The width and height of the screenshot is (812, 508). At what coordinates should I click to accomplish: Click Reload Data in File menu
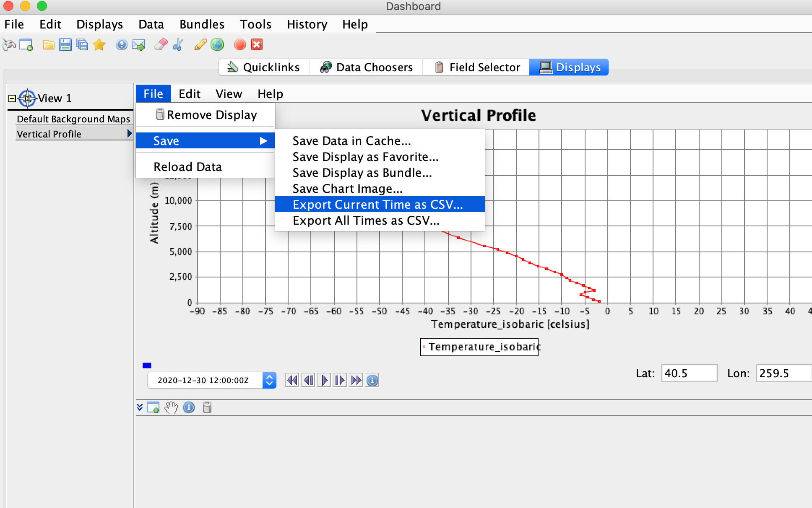pos(187,167)
